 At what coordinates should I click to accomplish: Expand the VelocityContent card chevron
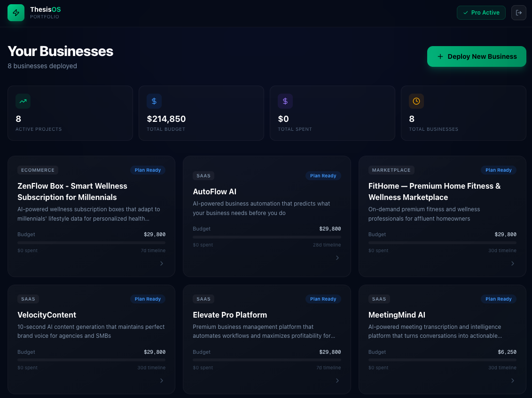coord(162,381)
